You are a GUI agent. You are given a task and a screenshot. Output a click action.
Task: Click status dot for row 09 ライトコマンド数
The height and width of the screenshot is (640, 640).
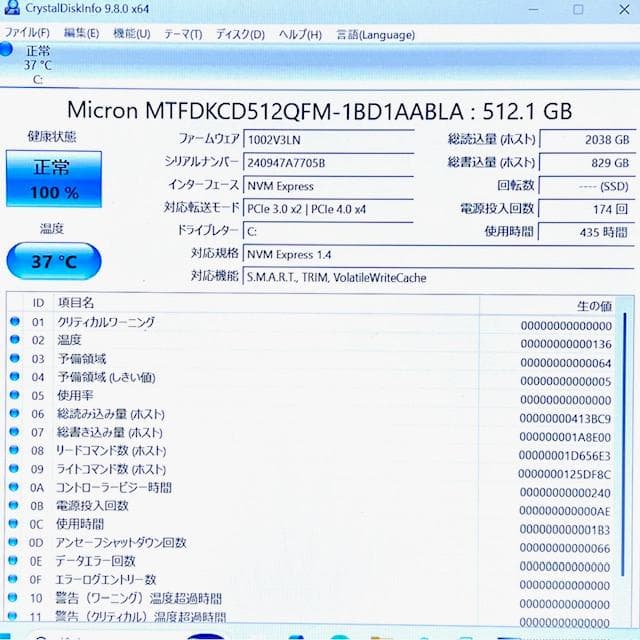[13, 468]
